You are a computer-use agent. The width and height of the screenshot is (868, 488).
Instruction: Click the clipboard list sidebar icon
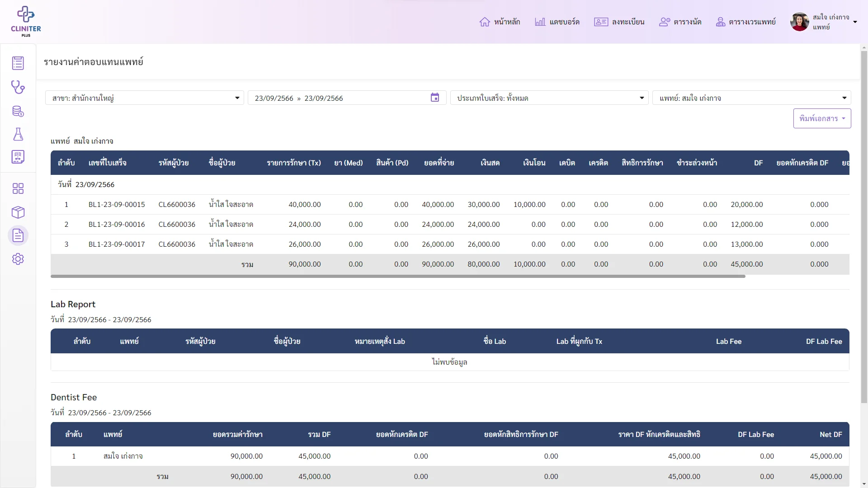(x=18, y=63)
